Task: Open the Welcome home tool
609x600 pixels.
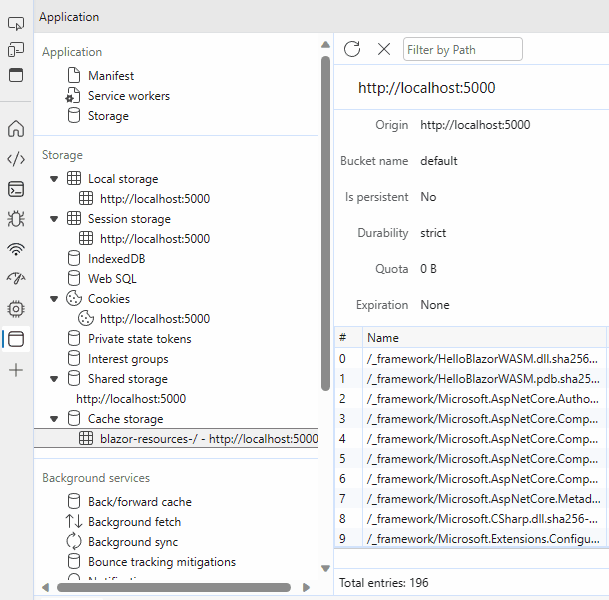Action: tap(16, 129)
